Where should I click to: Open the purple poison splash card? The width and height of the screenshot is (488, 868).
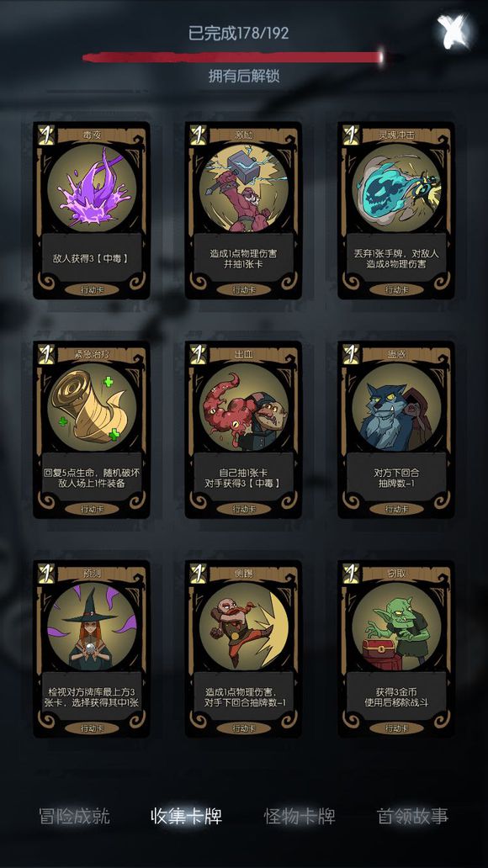[x=92, y=210]
